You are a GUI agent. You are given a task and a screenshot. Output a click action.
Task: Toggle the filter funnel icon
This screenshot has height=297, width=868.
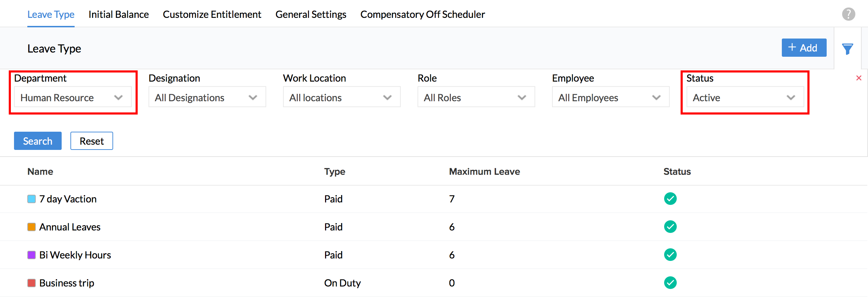click(848, 49)
